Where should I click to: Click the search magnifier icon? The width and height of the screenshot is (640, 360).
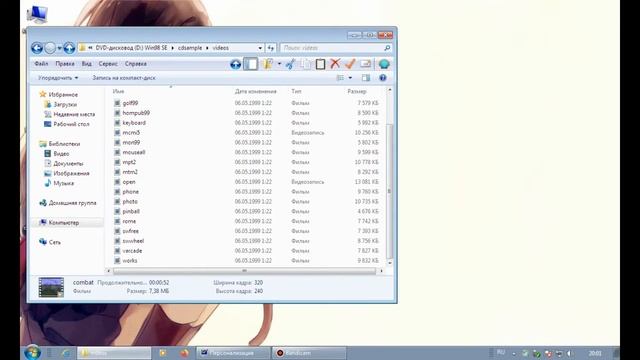(x=387, y=48)
